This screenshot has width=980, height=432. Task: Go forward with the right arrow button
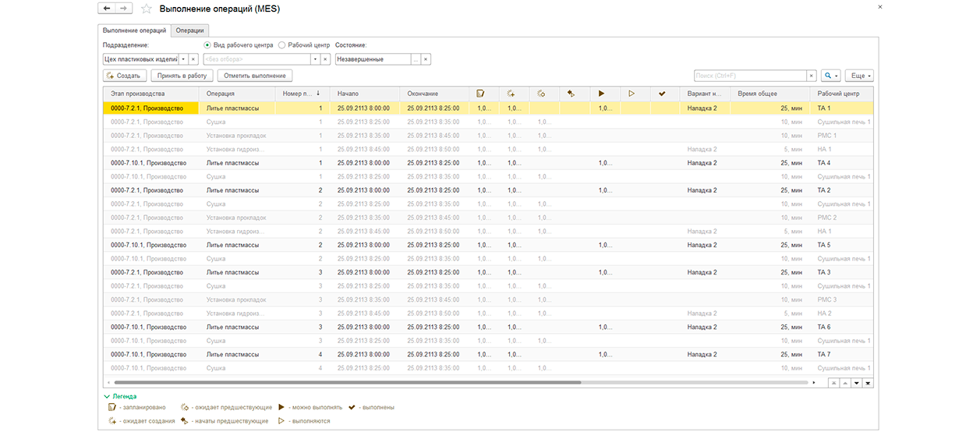(124, 9)
